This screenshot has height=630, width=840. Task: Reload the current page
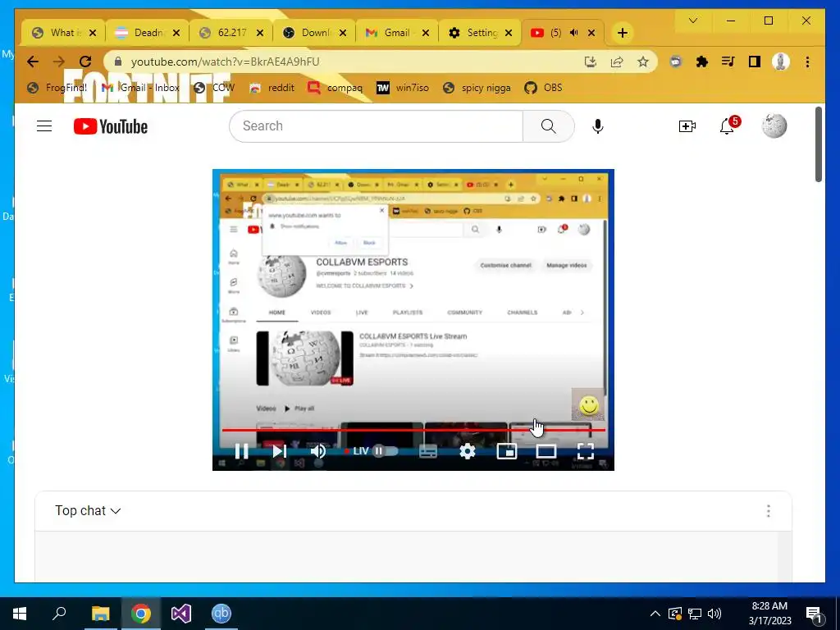click(x=85, y=62)
